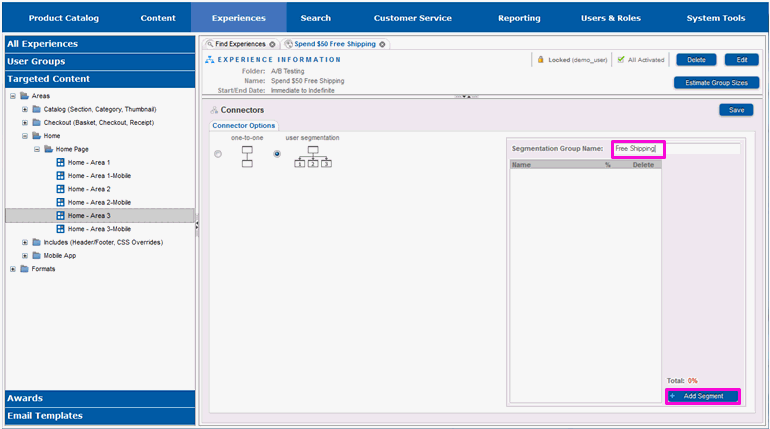Open the Customer Service menu
The height and width of the screenshot is (429, 770).
[412, 18]
